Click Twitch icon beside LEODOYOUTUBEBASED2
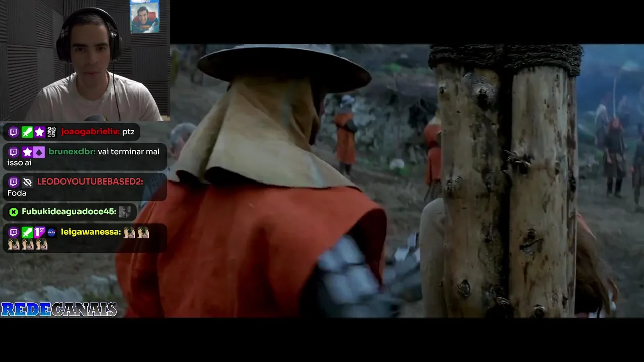This screenshot has width=644, height=362. (14, 182)
